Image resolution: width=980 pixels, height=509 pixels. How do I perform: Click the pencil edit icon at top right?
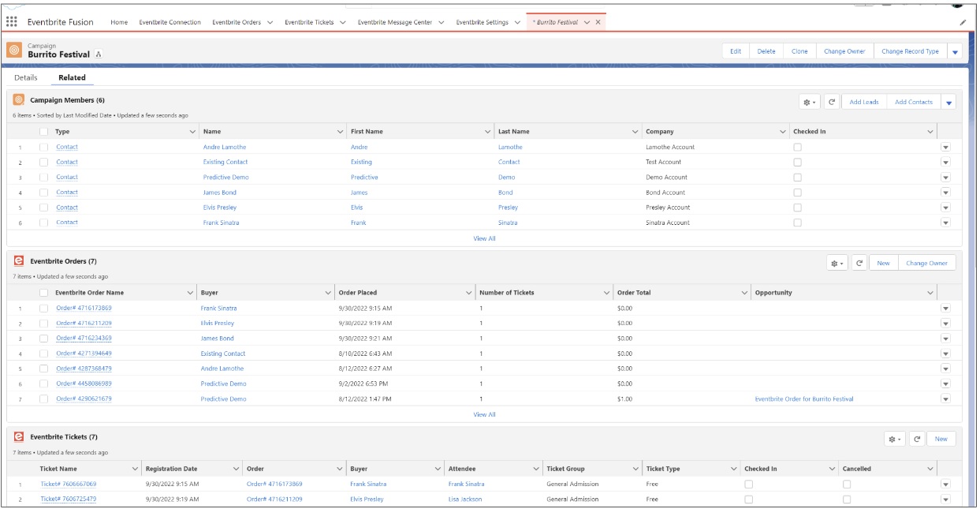click(x=963, y=23)
